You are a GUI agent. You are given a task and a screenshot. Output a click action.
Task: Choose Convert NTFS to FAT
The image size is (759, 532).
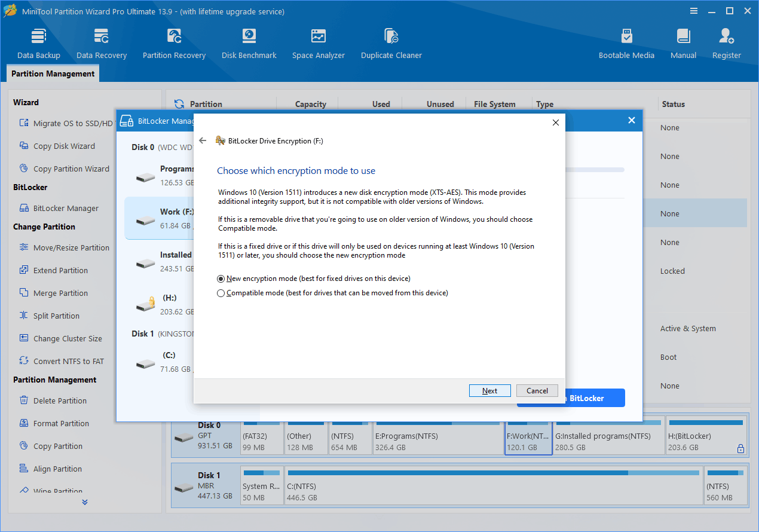pyautogui.click(x=61, y=361)
